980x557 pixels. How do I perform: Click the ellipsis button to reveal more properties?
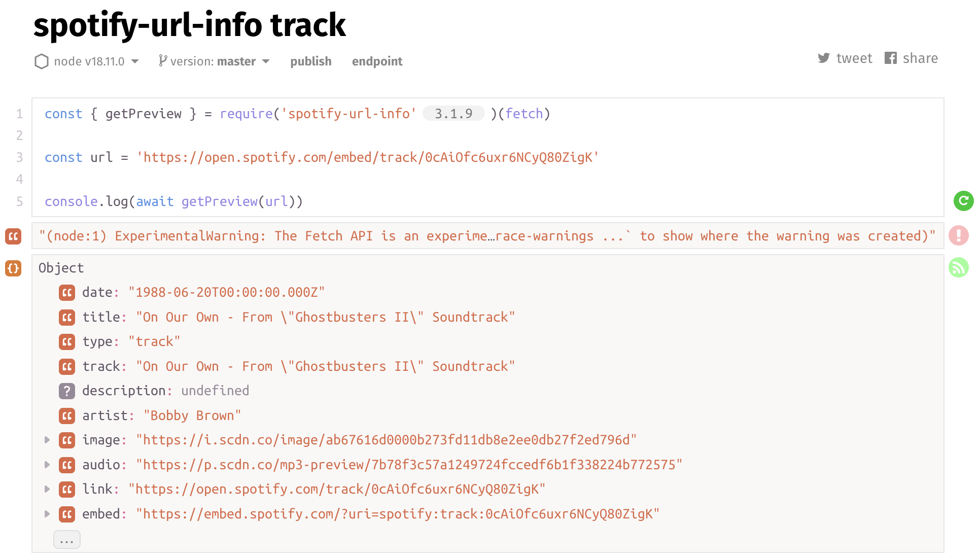point(66,539)
